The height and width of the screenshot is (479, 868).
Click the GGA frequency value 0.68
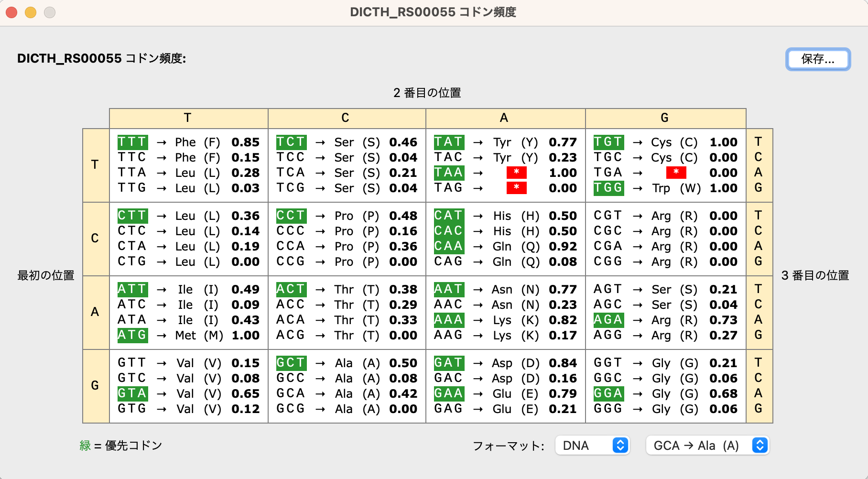point(723,393)
